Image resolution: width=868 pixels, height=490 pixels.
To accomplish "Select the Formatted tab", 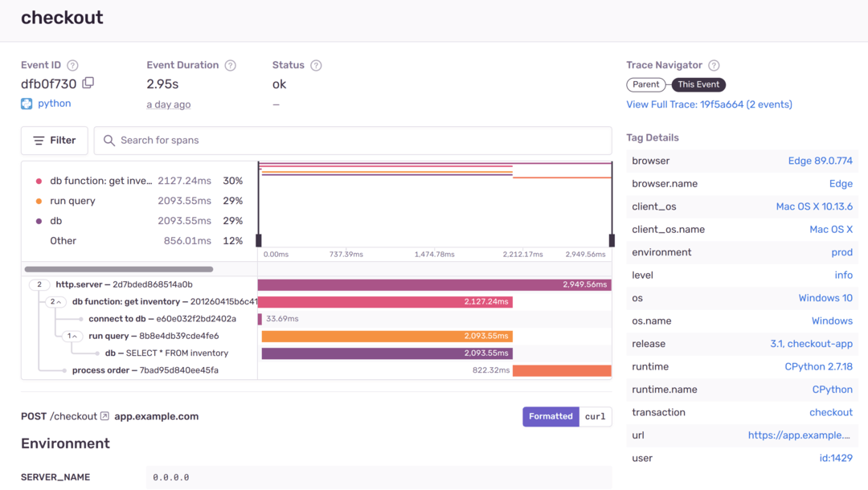I will (x=551, y=416).
